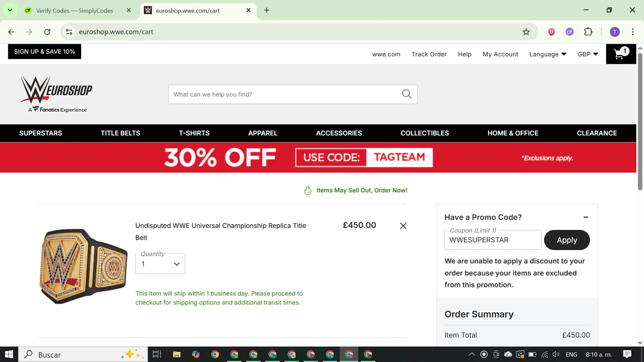Close the Verify Codes SimplyCodes tab
This screenshot has height=362, width=644.
129,10
